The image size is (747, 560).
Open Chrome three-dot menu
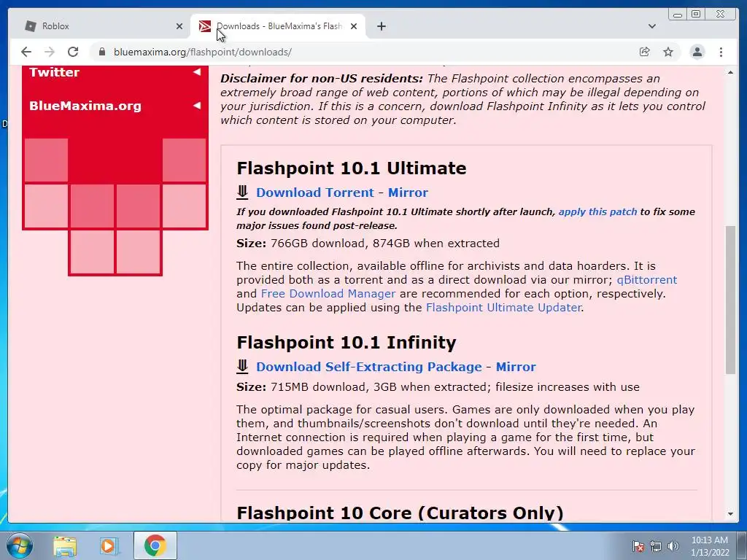pos(721,52)
